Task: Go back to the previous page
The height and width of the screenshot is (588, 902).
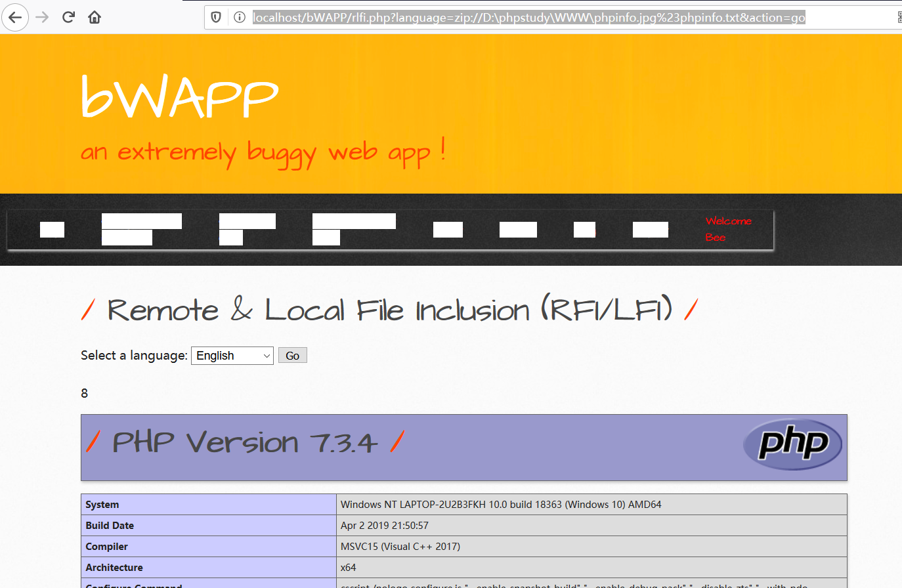Action: (x=15, y=17)
